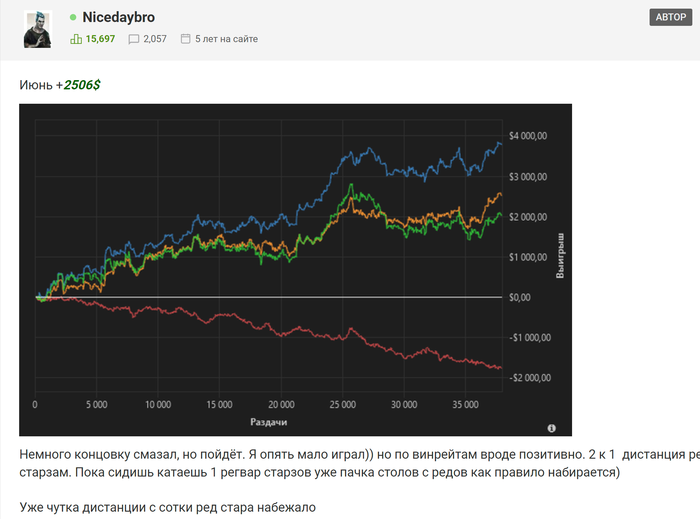This screenshot has height=519, width=700.
Task: Click the 5 000 x-axis tick label
Action: (x=96, y=405)
